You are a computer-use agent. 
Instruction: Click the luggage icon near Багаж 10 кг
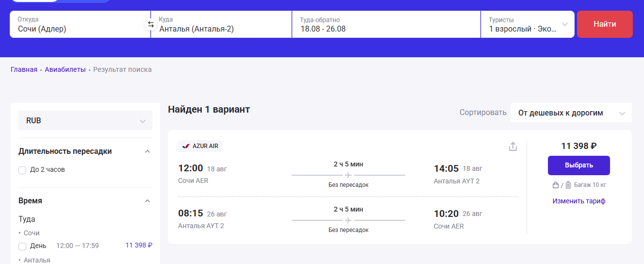(568, 185)
